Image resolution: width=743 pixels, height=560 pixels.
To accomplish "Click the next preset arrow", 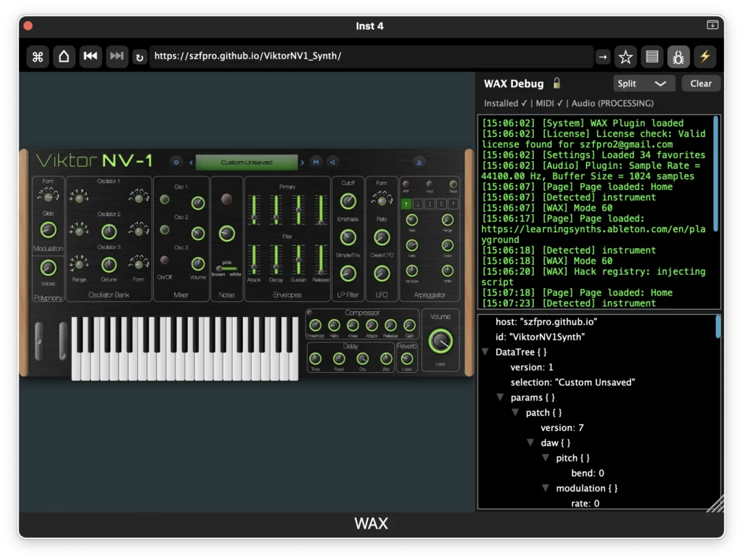I will (x=303, y=162).
